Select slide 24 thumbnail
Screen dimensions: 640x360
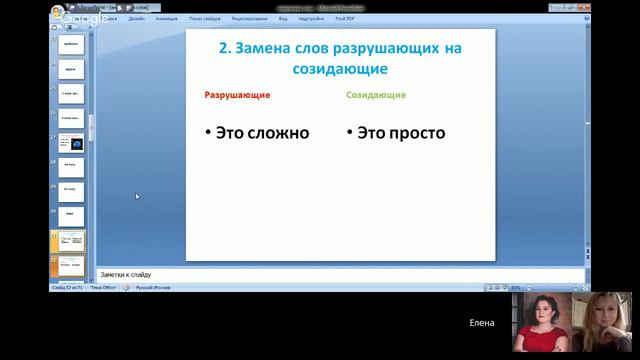[71, 69]
